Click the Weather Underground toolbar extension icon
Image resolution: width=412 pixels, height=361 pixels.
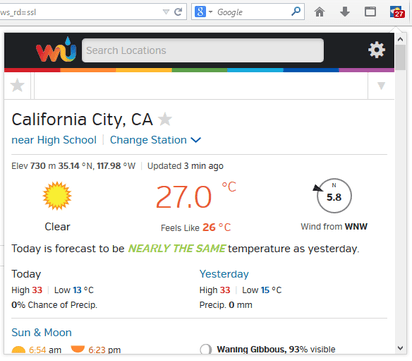point(397,12)
